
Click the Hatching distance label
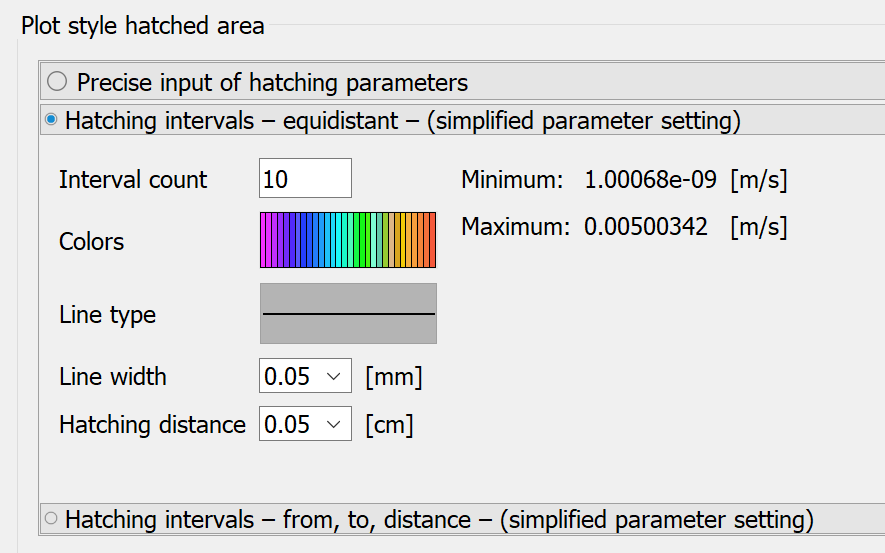[x=152, y=425]
